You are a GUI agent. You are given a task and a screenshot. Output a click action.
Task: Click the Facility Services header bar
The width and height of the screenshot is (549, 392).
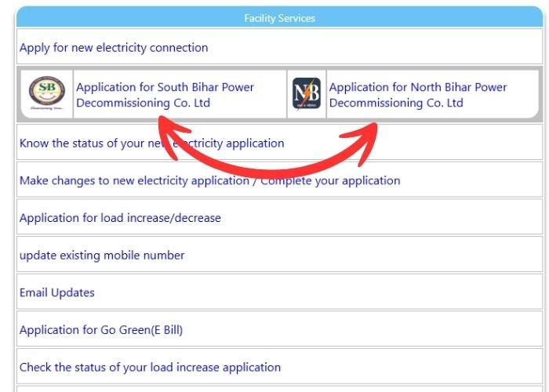coord(280,17)
